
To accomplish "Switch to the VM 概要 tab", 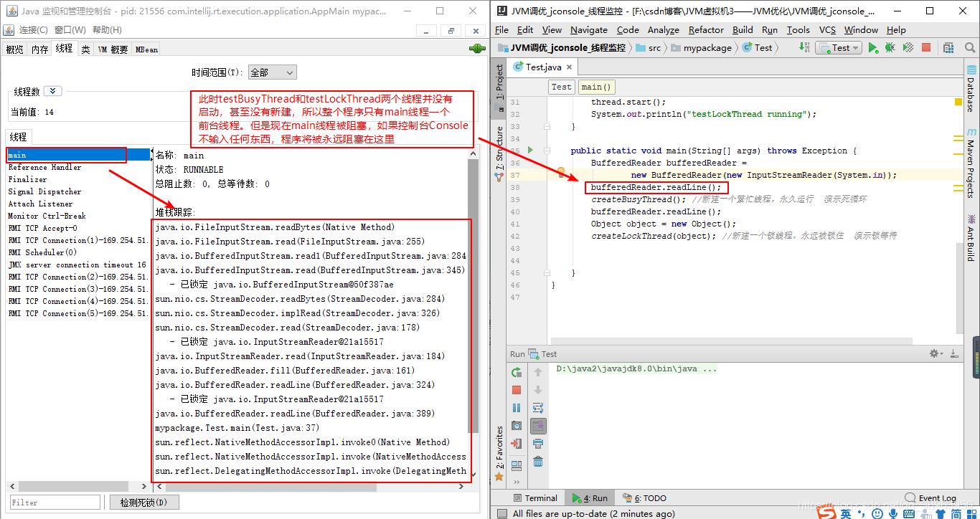I will (113, 49).
